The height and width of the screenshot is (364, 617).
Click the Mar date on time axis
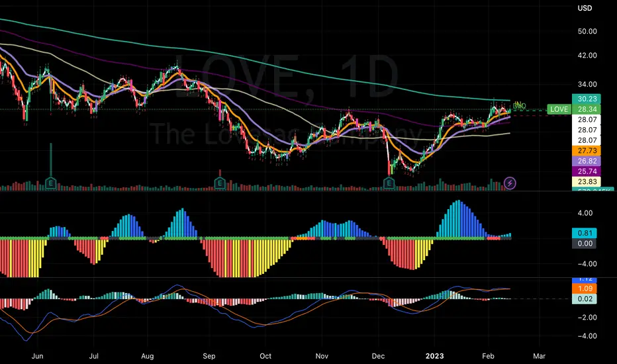click(x=539, y=356)
